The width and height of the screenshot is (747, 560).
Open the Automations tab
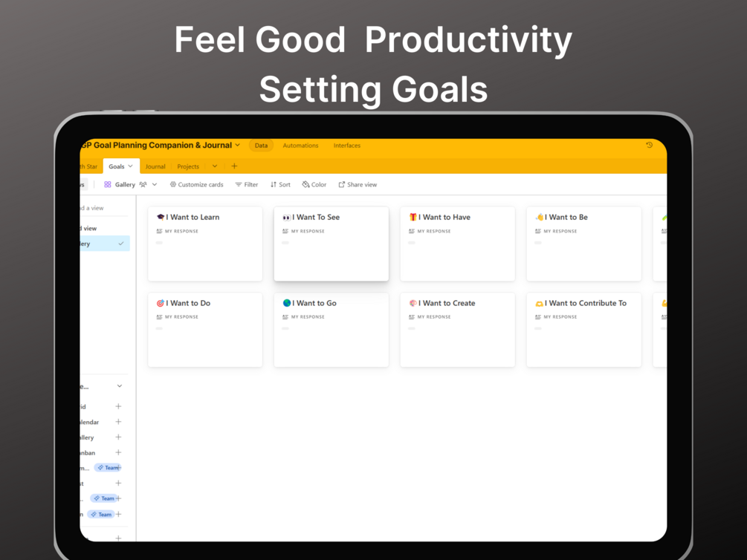point(300,146)
